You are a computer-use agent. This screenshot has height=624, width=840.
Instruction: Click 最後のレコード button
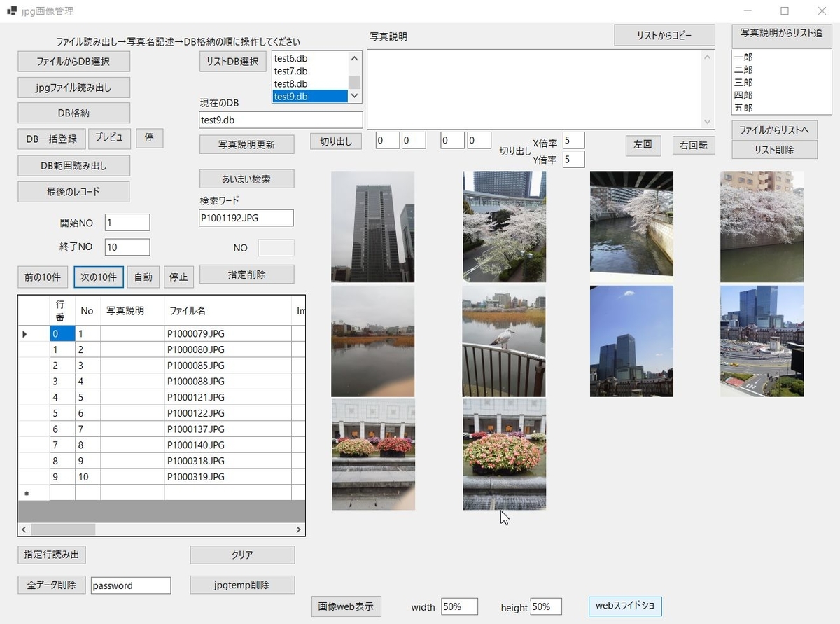pos(73,191)
